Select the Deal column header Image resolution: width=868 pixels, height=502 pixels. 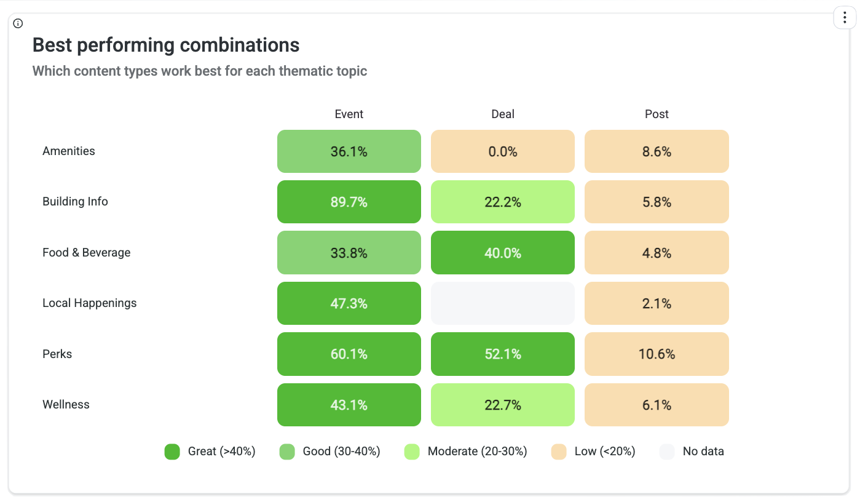(x=503, y=114)
